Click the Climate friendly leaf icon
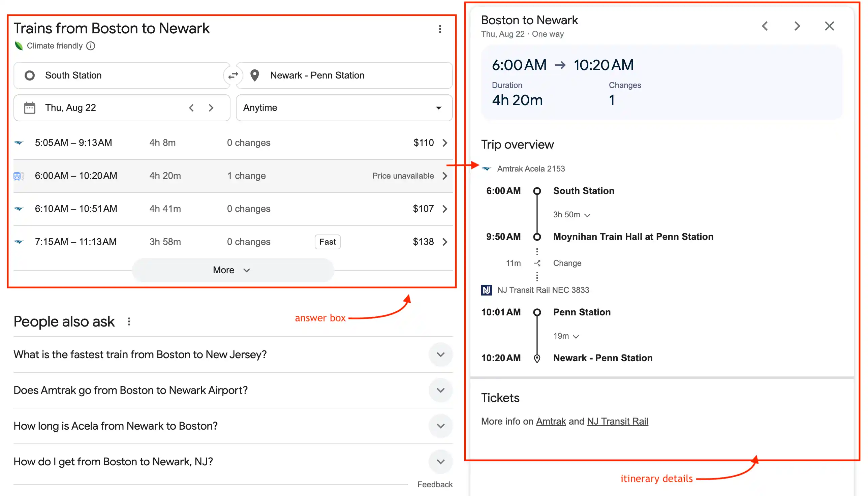868x496 pixels. click(19, 45)
